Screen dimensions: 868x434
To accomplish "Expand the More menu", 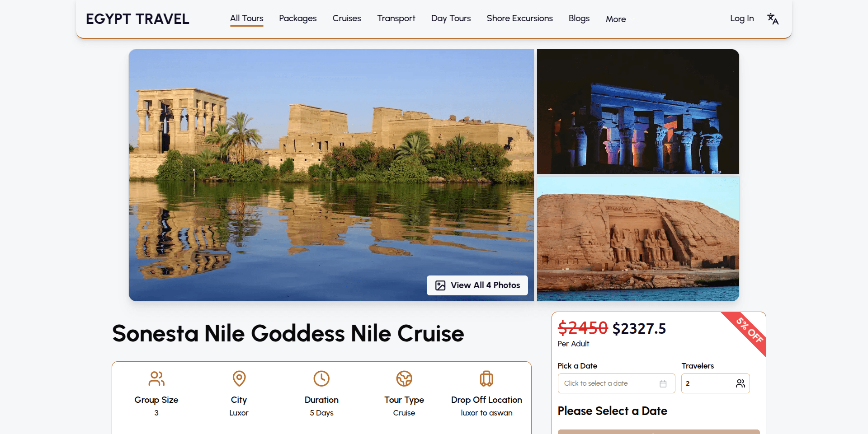I will (x=615, y=19).
